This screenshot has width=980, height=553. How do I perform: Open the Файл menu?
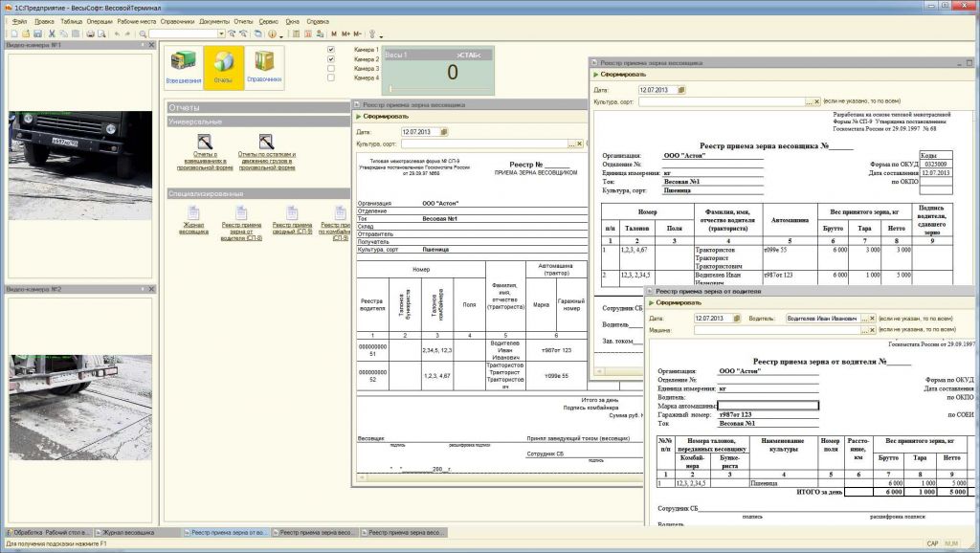click(19, 21)
